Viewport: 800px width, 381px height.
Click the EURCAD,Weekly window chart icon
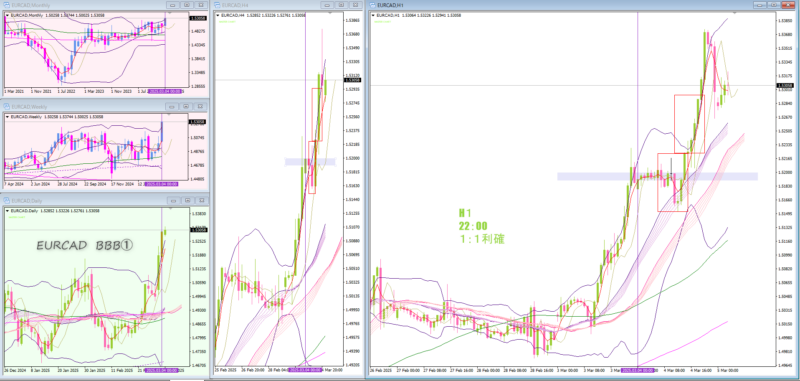coord(7,107)
